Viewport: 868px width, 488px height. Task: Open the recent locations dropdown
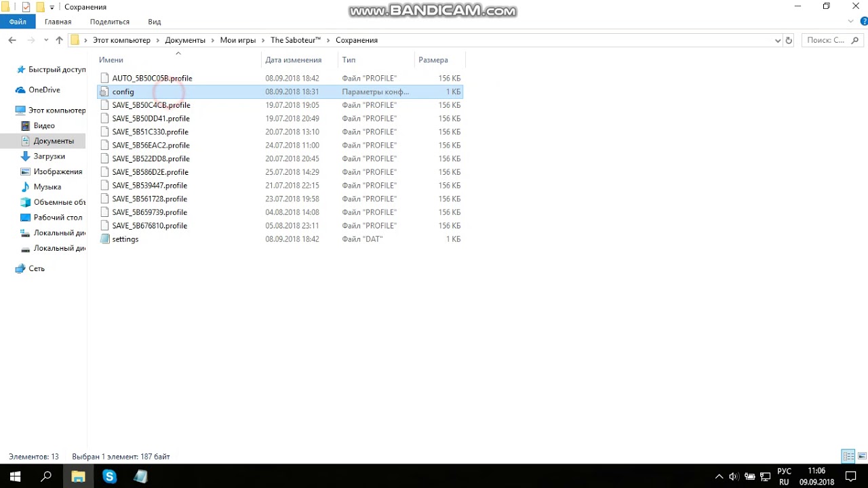46,40
